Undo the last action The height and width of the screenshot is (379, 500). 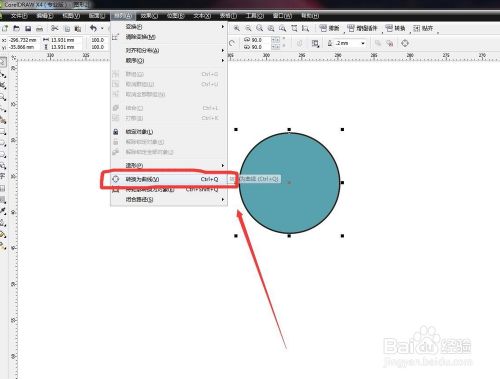(93, 29)
